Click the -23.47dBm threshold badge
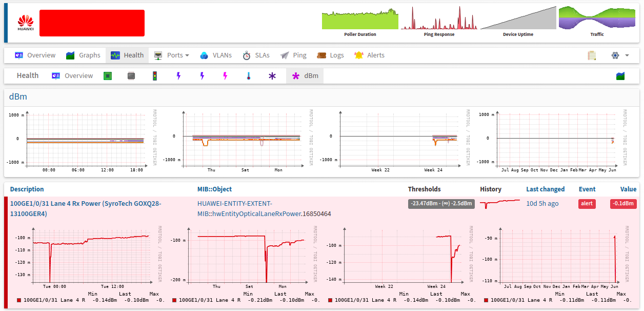This screenshot has height=311, width=644. click(441, 204)
